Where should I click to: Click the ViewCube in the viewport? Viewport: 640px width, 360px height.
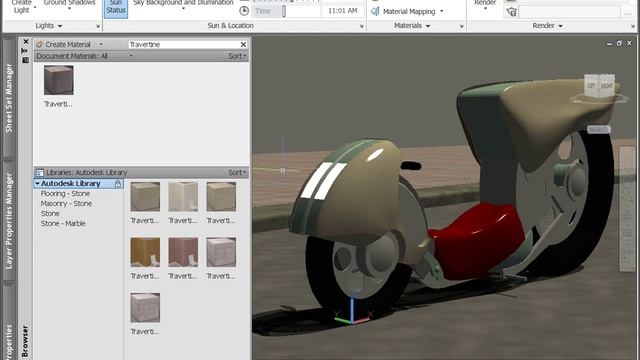coord(599,87)
